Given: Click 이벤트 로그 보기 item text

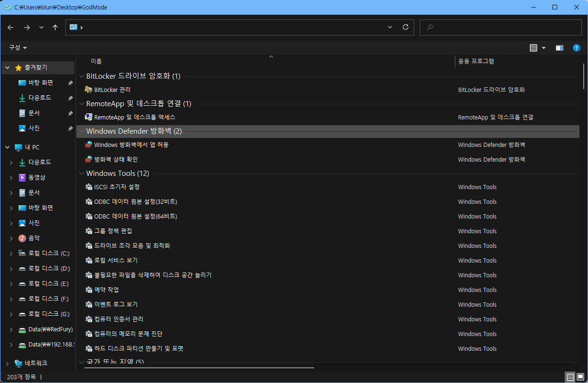Looking at the screenshot, I should 116,304.
